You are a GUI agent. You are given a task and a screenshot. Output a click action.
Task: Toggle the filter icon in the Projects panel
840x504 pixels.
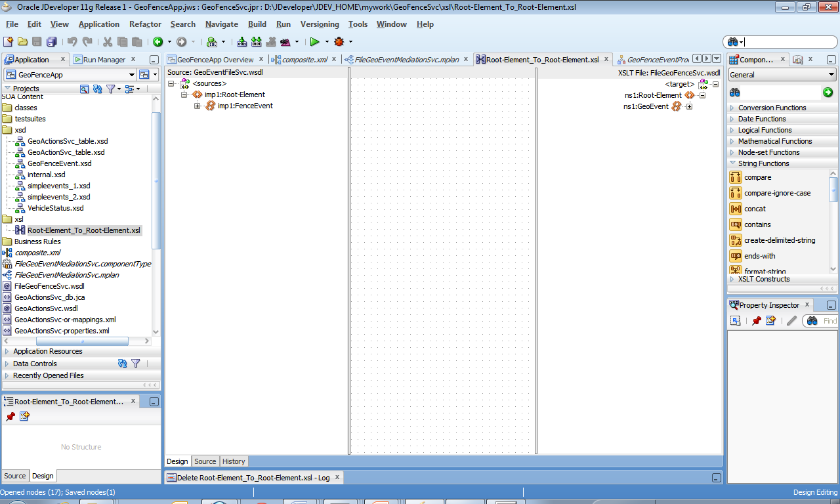(110, 89)
